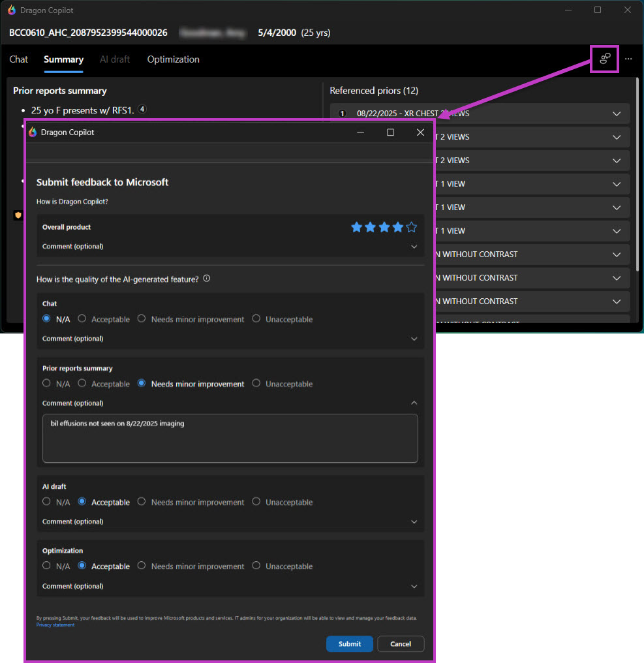The height and width of the screenshot is (663, 644).
Task: Open the feedback icon in the top toolbar
Action: 604,59
